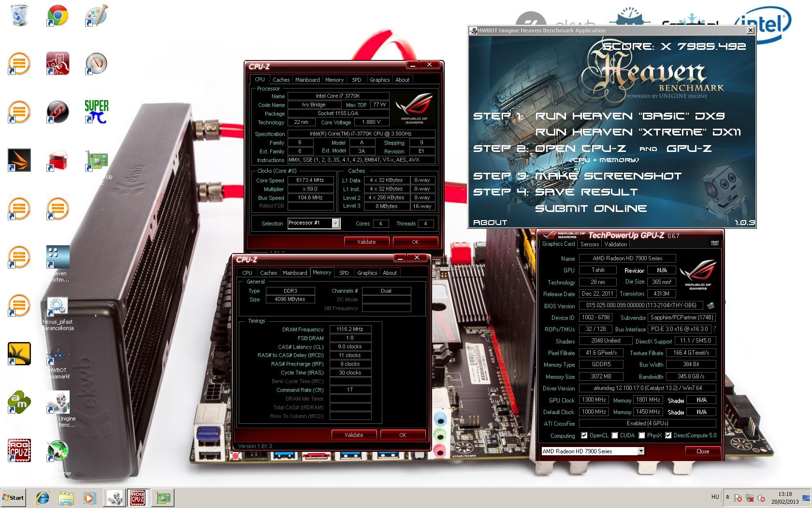Switch to the ROG CPU-Z taskbar button
Screen dimensions: 812x508
tap(137, 497)
